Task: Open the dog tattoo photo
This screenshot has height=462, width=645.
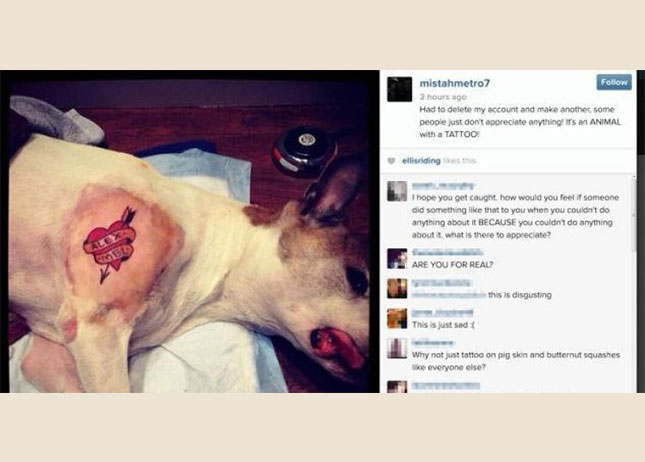Action: [190, 232]
